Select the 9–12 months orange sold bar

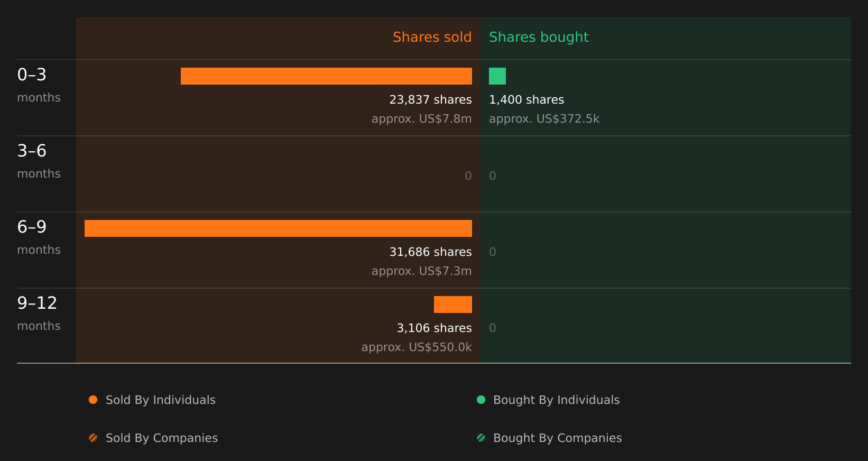point(453,305)
